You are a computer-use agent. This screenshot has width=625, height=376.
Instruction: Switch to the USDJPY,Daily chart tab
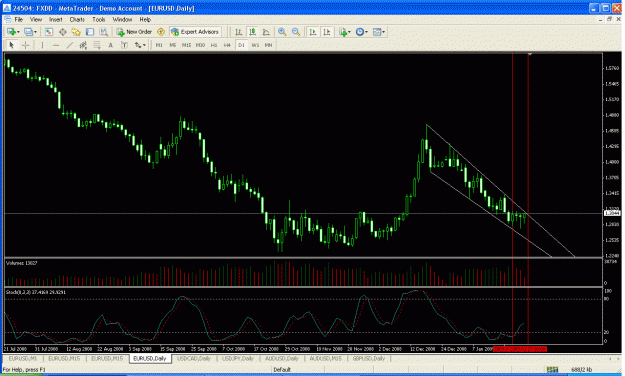click(x=238, y=359)
